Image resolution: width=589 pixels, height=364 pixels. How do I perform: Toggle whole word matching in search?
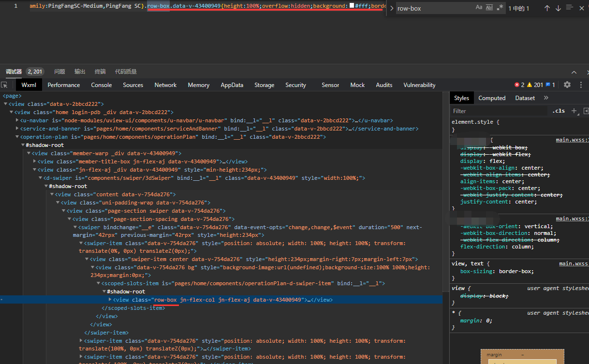click(489, 8)
